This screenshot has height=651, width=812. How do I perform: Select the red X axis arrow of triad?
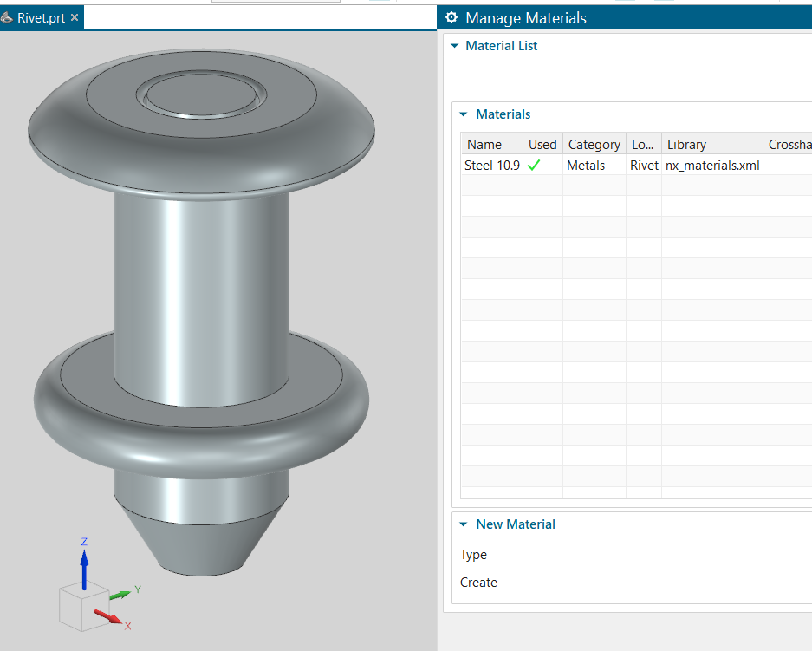[x=109, y=616]
